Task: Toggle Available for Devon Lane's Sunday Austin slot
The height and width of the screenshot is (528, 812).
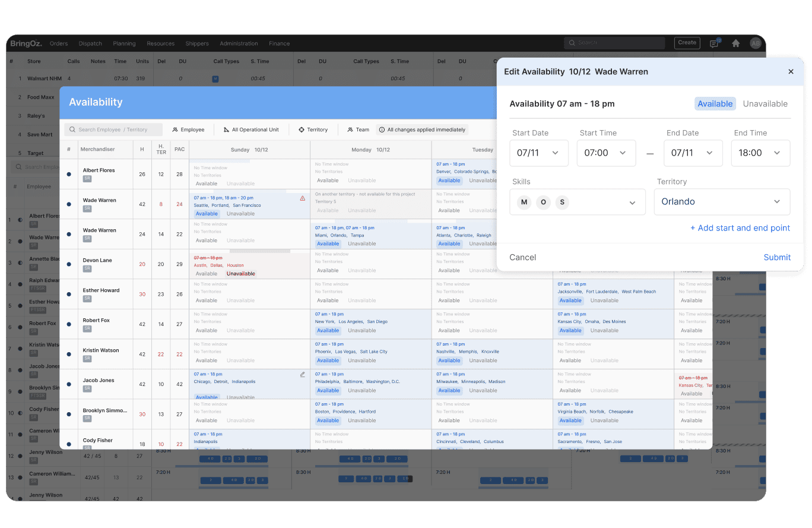Action: (207, 274)
